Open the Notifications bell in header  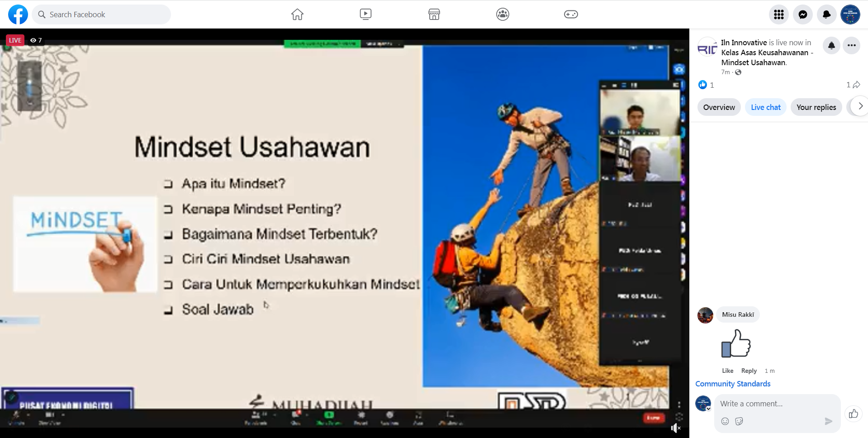(x=827, y=14)
